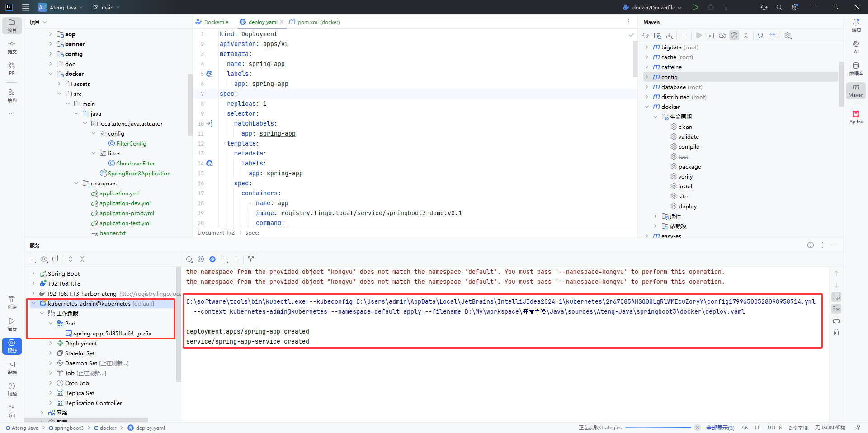Image resolution: width=868 pixels, height=433 pixels.
Task: Clear the console output with trash icon
Action: [836, 332]
